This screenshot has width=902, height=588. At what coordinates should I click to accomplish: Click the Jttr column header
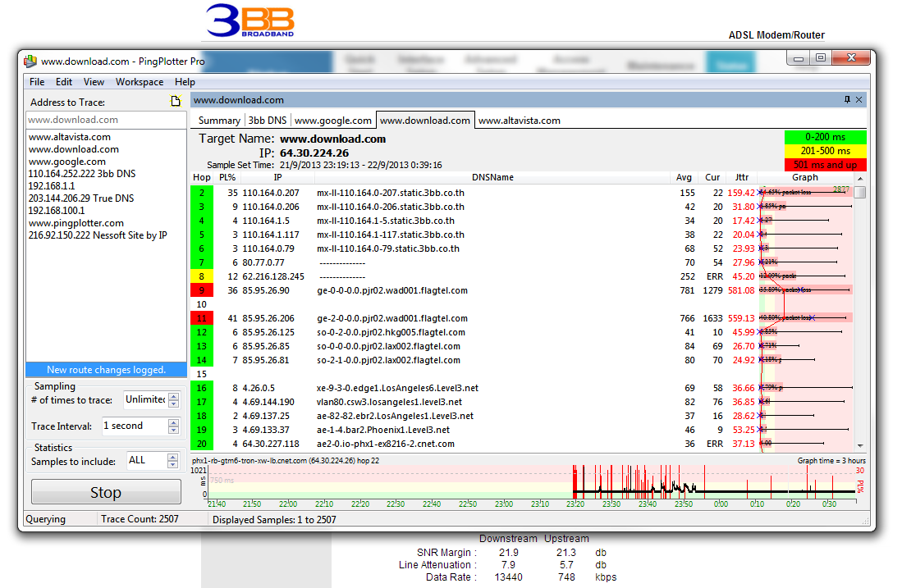click(x=741, y=178)
